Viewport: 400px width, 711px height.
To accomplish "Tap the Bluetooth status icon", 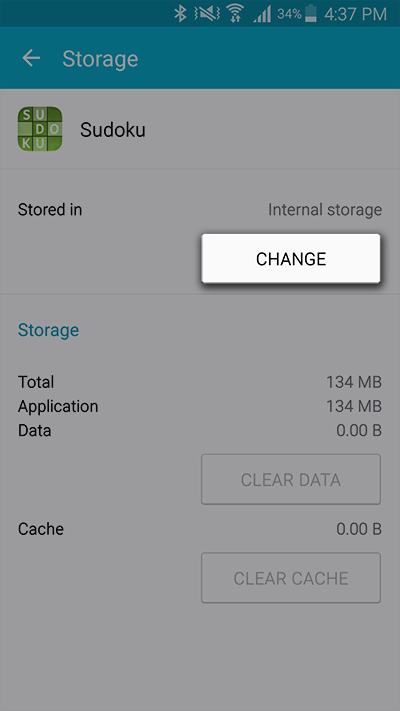I will pos(180,14).
